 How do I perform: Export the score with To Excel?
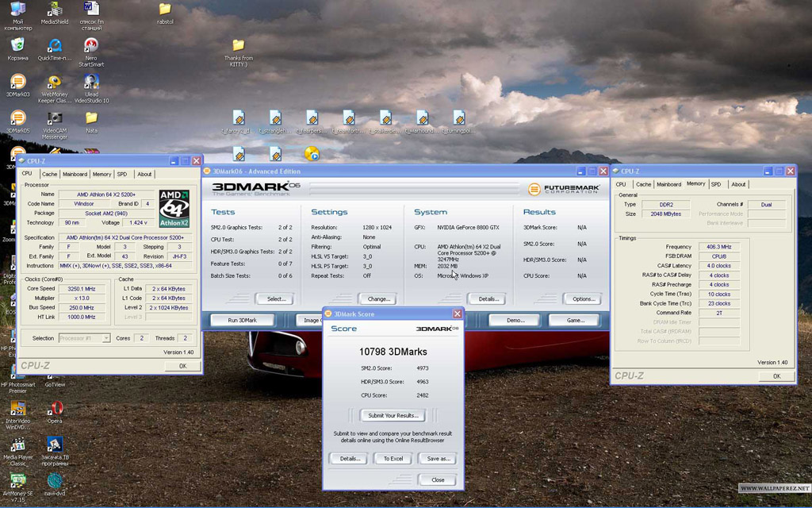point(393,459)
